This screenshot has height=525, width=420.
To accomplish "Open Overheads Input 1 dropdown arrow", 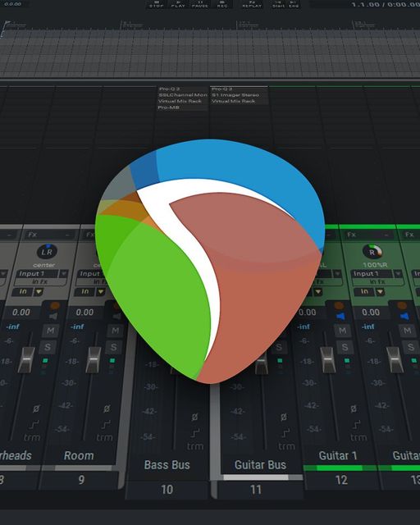I will point(63,274).
